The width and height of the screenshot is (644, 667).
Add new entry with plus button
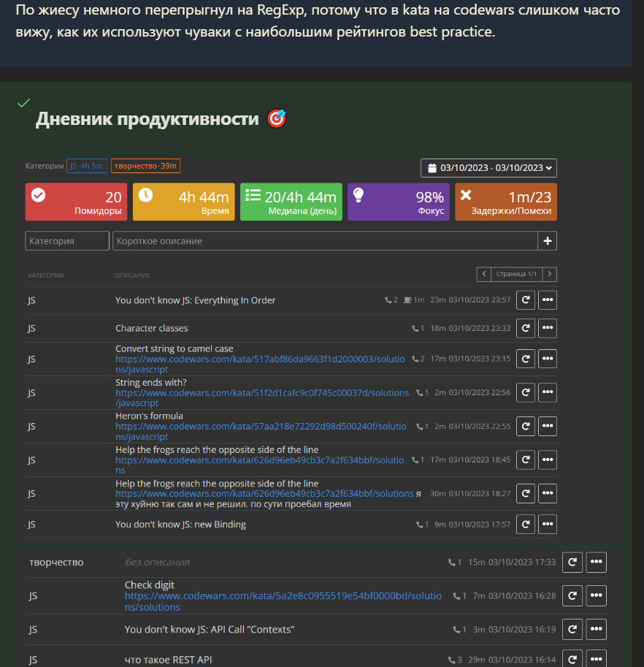click(x=548, y=241)
